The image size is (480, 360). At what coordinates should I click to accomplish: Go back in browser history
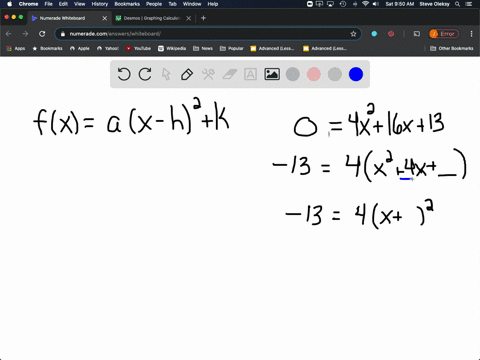9,34
